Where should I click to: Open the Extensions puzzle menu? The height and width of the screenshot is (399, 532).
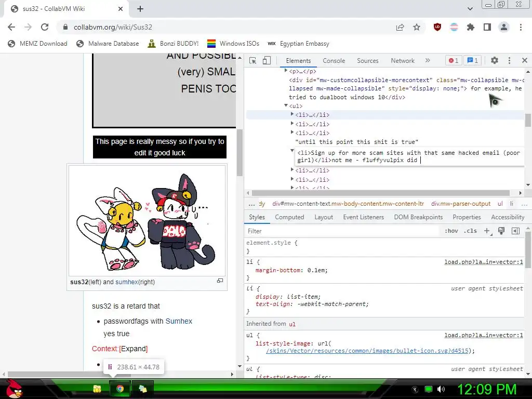(x=471, y=28)
